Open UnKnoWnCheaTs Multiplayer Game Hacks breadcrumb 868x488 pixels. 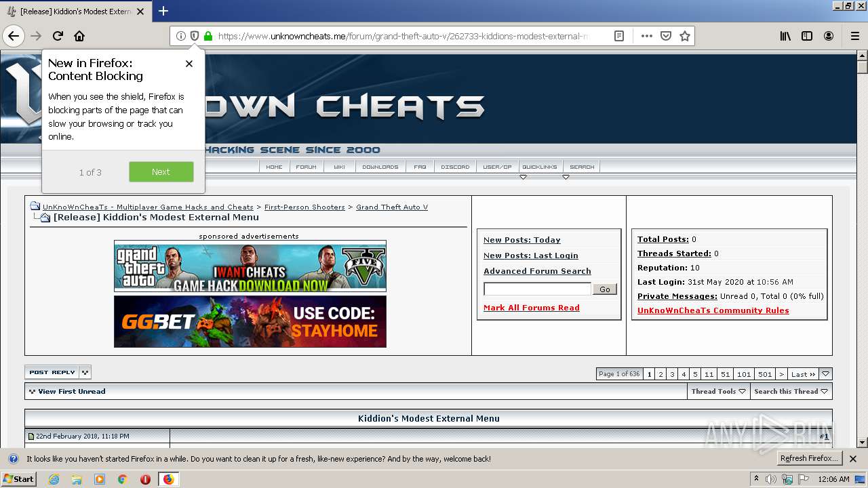click(148, 207)
